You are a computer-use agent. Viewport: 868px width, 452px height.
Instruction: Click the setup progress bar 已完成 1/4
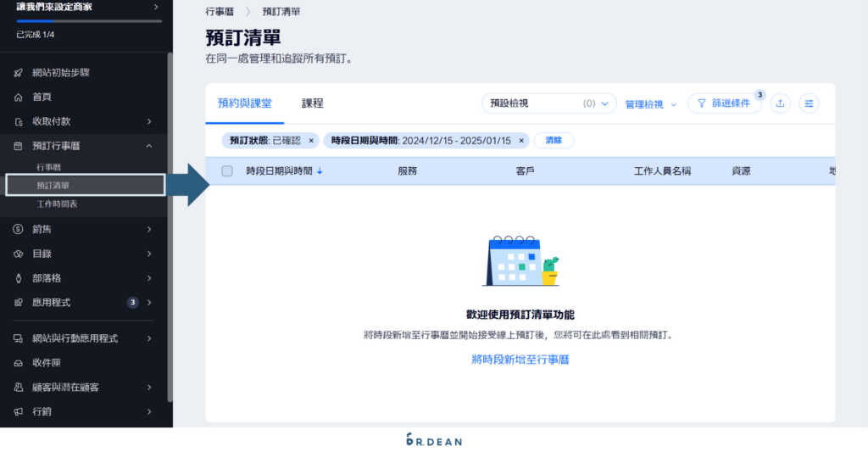(89, 21)
